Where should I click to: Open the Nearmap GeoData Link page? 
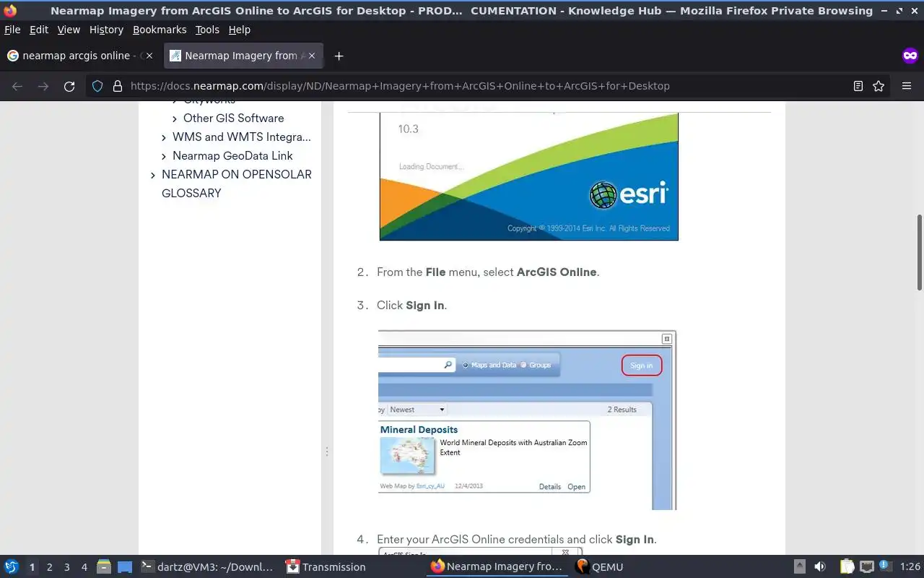(x=232, y=155)
